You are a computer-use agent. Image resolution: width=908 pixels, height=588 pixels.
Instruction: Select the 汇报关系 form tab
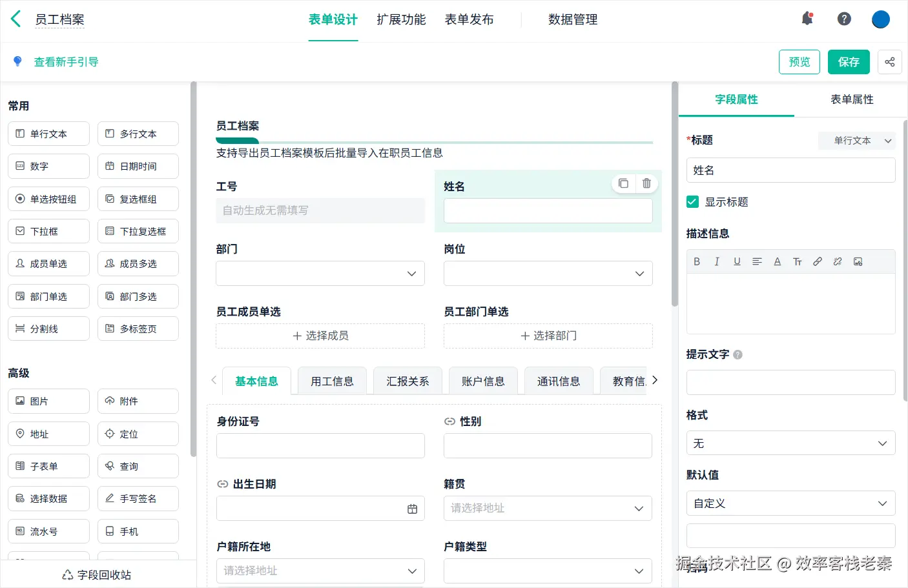(x=408, y=381)
